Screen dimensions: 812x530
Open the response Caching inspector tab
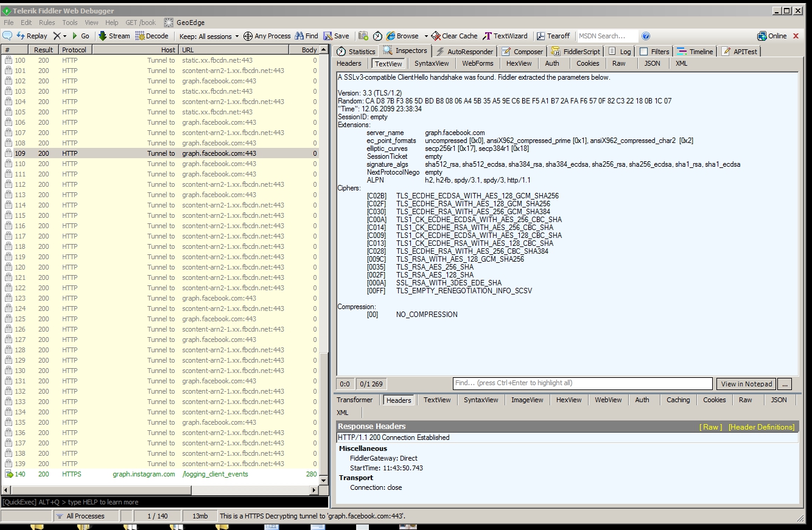tap(678, 400)
